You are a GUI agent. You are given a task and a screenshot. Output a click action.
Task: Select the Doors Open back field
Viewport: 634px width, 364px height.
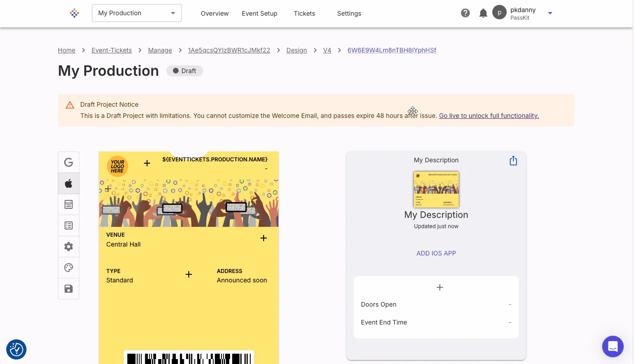tap(436, 304)
